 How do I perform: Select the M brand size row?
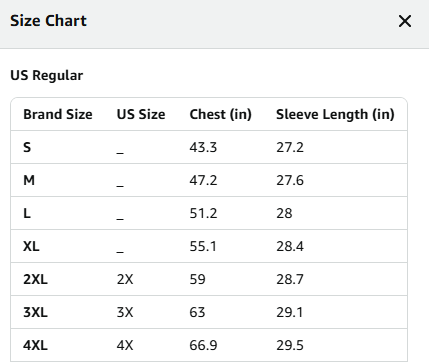pyautogui.click(x=209, y=180)
